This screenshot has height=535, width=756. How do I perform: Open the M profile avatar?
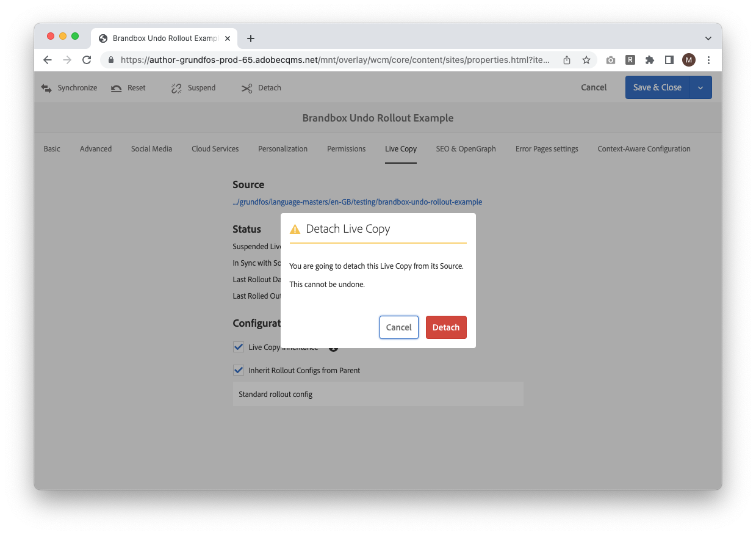(x=689, y=60)
